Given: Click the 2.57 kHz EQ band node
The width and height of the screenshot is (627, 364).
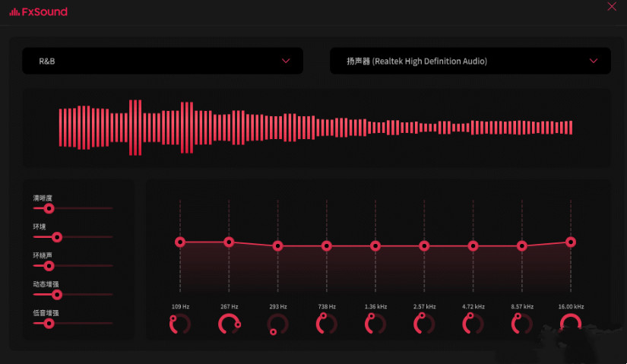Looking at the screenshot, I should [x=424, y=245].
